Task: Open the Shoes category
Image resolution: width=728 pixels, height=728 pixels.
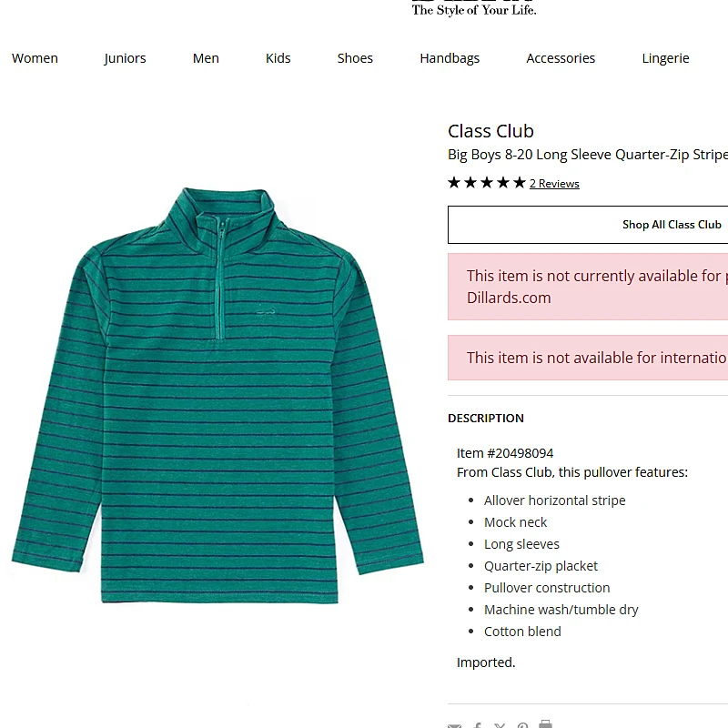Action: pos(355,58)
